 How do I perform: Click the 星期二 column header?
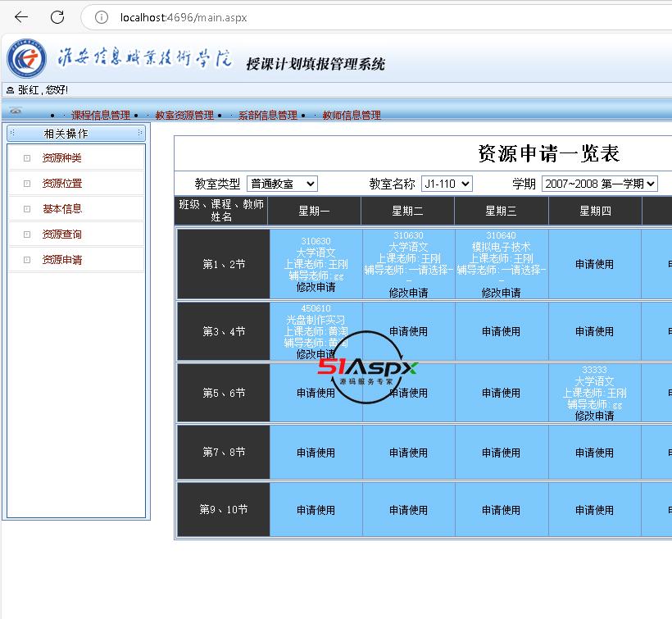[407, 211]
